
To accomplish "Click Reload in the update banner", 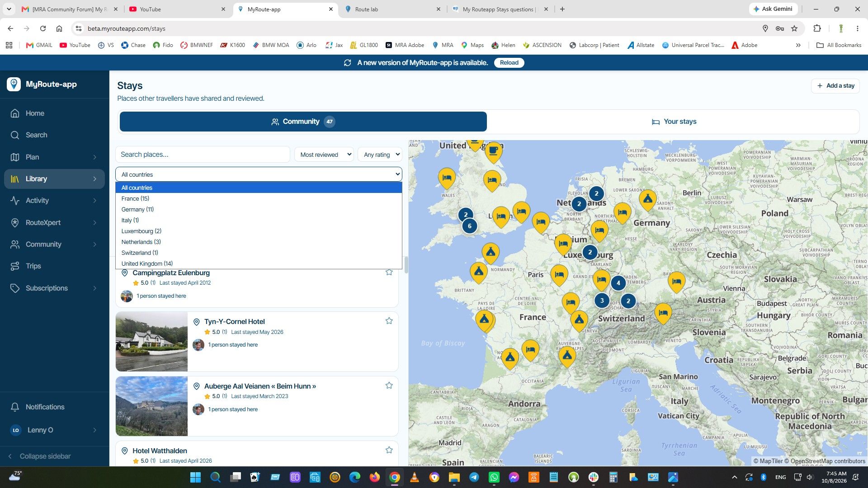I will [x=509, y=63].
